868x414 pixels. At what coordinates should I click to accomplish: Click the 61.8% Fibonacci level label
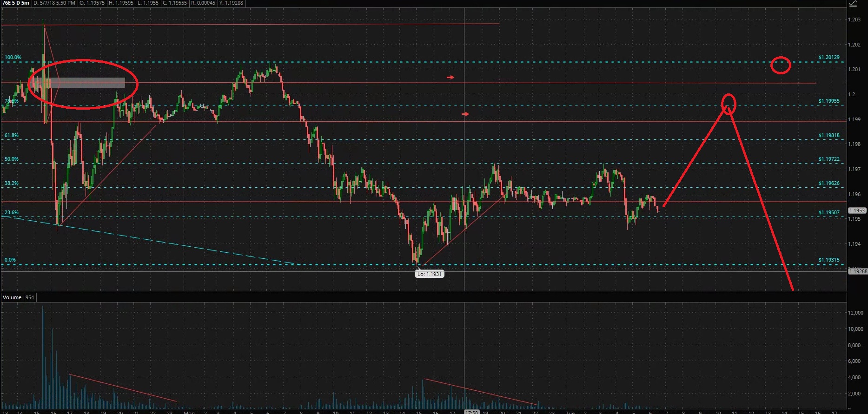pos(12,136)
